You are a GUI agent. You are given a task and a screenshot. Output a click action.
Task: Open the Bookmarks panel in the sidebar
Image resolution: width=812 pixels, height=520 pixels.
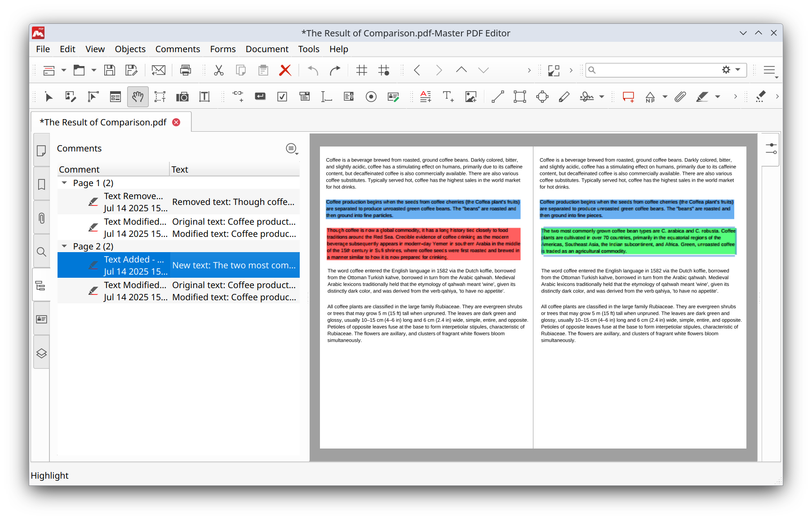coord(41,184)
